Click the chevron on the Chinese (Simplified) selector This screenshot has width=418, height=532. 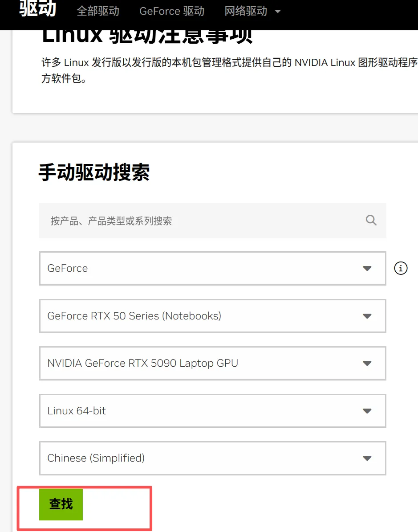pos(367,458)
